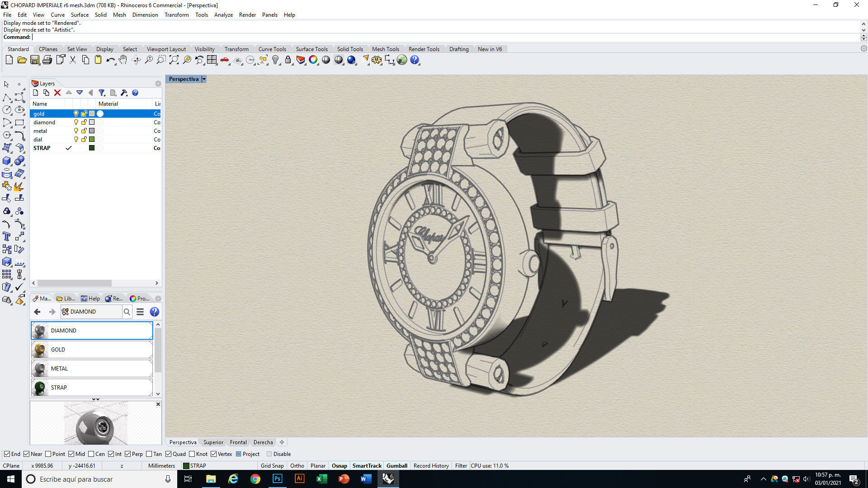Click the Undo arrow icon

[110, 60]
